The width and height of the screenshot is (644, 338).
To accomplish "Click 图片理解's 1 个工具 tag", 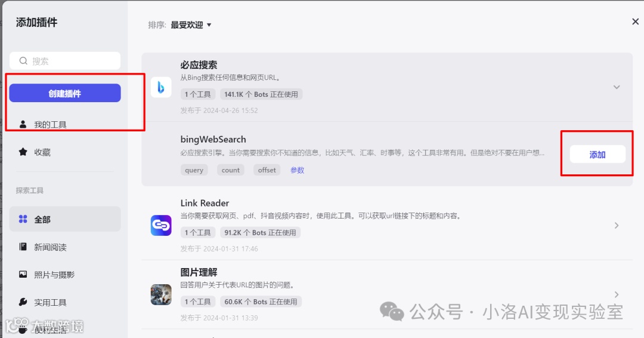I will pyautogui.click(x=197, y=302).
